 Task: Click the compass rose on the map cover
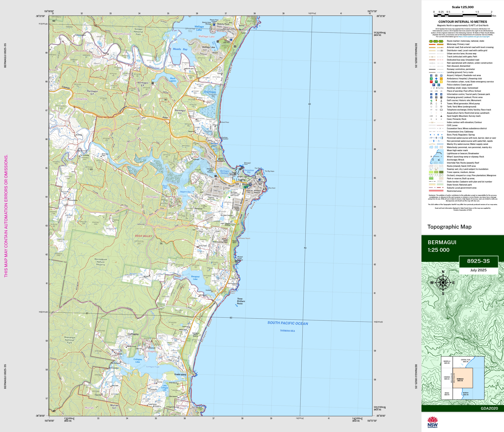443,282
